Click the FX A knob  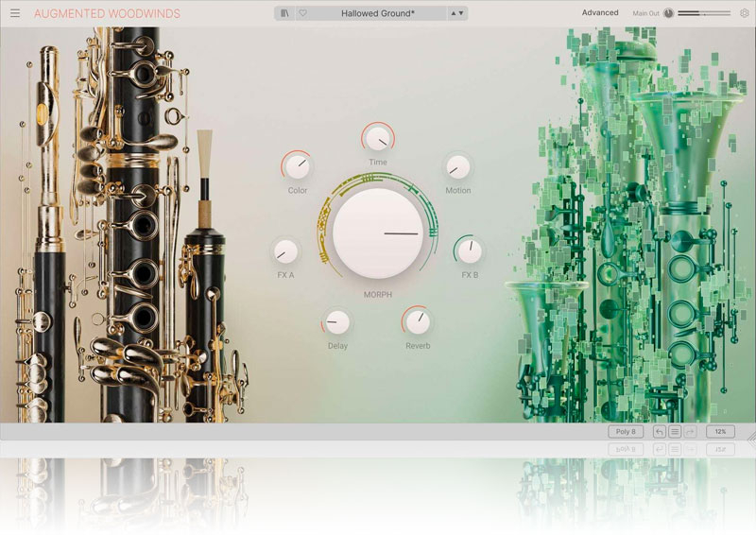coord(285,251)
